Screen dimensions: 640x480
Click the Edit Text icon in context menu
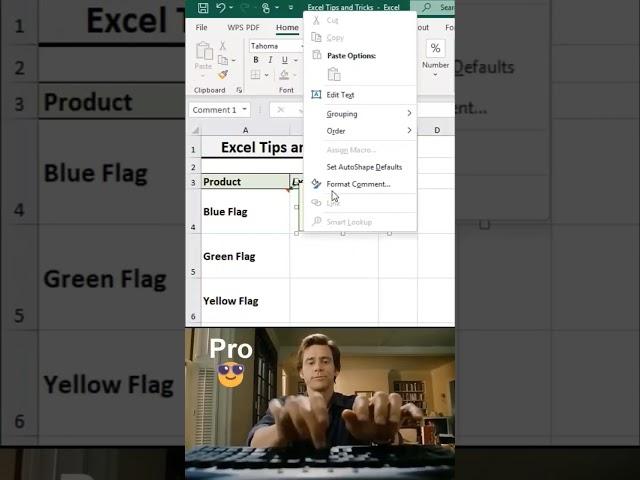click(x=316, y=95)
